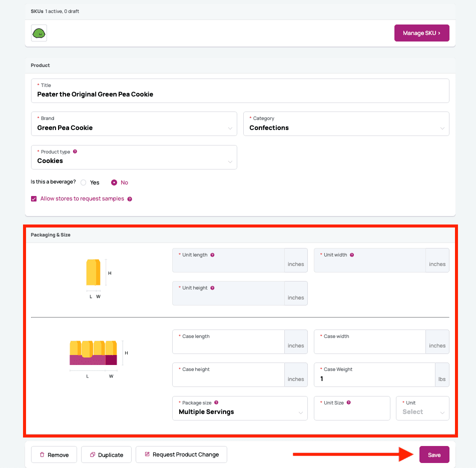Click the copy icon on the Duplicate button

click(92, 454)
